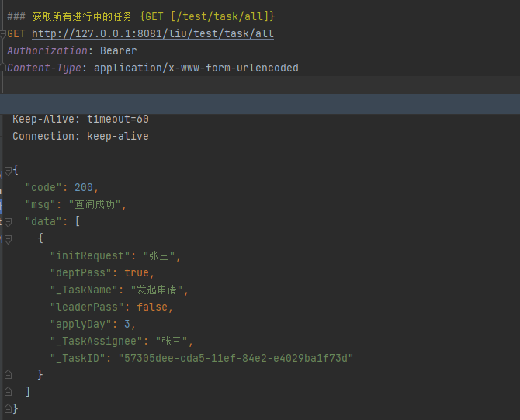The height and width of the screenshot is (420, 520).
Task: Click the applyDay value 3
Action: pyautogui.click(x=127, y=325)
